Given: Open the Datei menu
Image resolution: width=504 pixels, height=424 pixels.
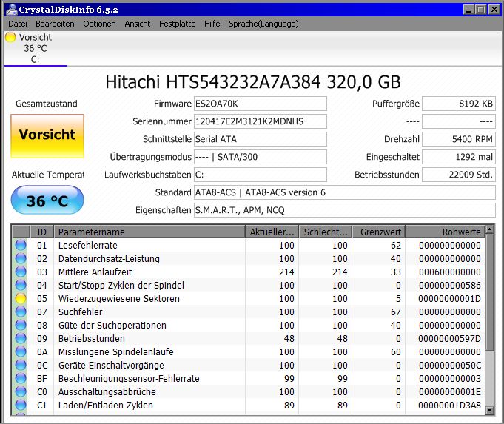Looking at the screenshot, I should click(x=17, y=24).
